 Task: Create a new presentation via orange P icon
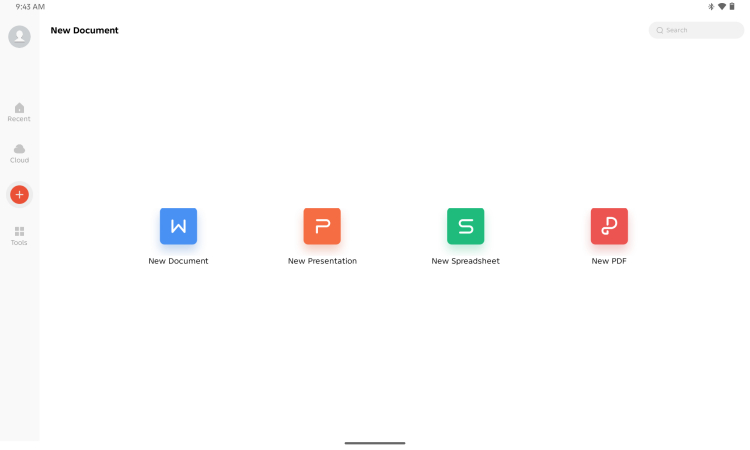coord(322,226)
